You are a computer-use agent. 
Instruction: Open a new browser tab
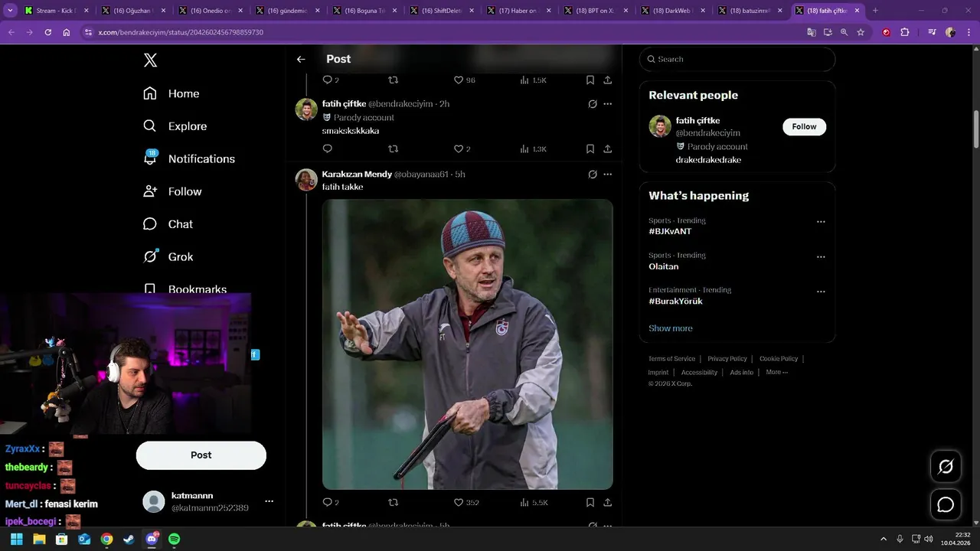876,11
